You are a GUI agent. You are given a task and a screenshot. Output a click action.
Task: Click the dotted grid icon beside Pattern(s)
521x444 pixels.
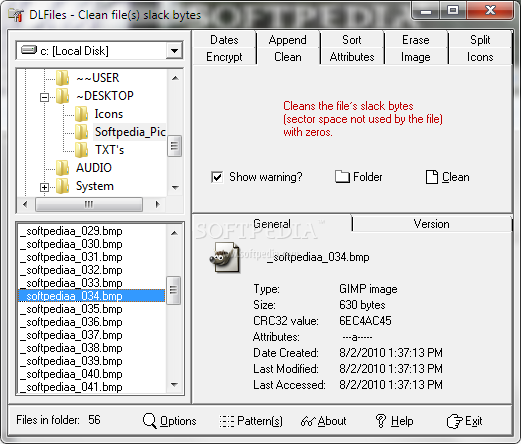tap(227, 421)
